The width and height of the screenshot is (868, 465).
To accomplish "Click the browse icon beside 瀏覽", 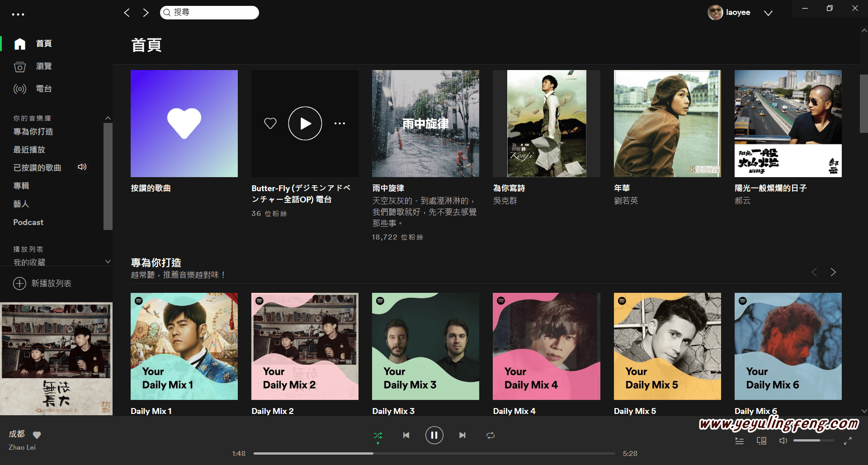I will tap(20, 67).
